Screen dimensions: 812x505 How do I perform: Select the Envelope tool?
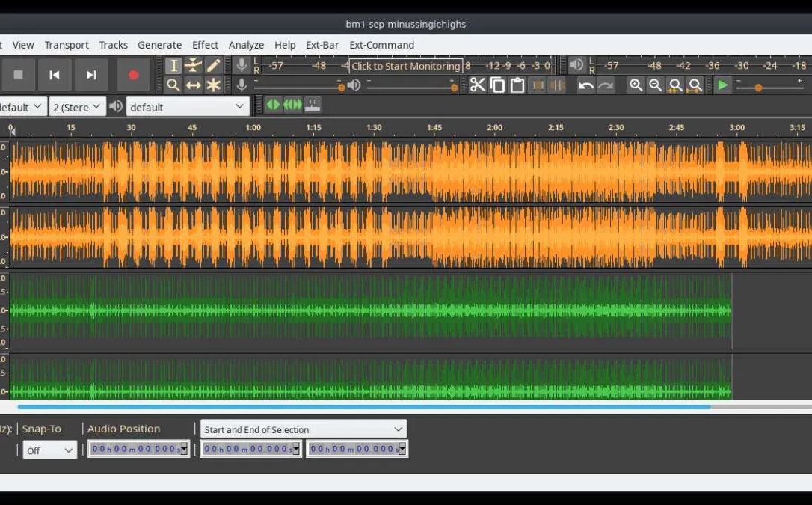[x=194, y=66]
